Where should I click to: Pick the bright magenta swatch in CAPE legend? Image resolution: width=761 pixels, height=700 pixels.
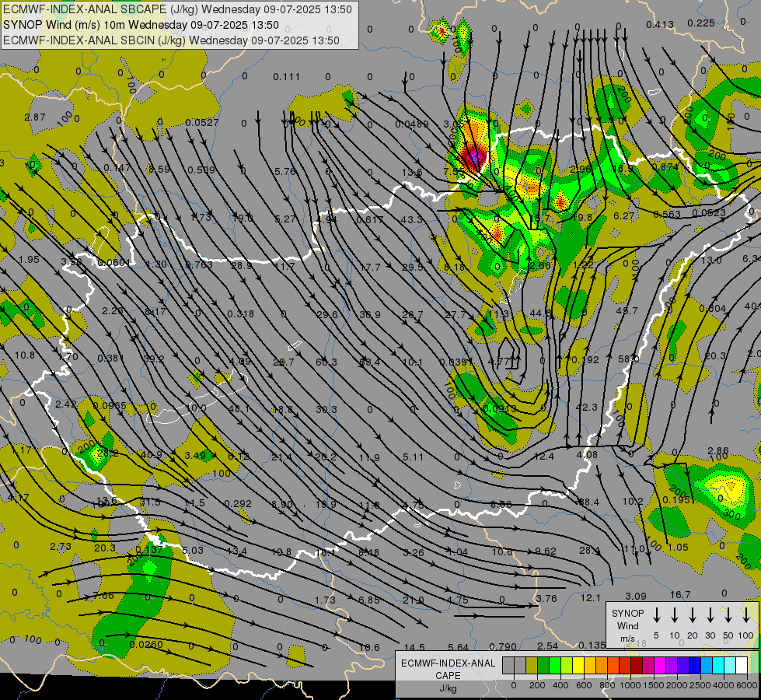pos(660,665)
